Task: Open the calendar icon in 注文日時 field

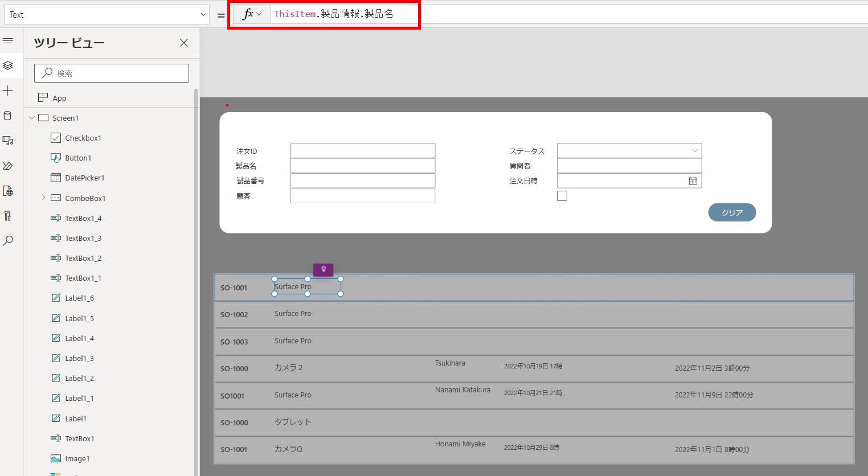Action: coord(693,181)
